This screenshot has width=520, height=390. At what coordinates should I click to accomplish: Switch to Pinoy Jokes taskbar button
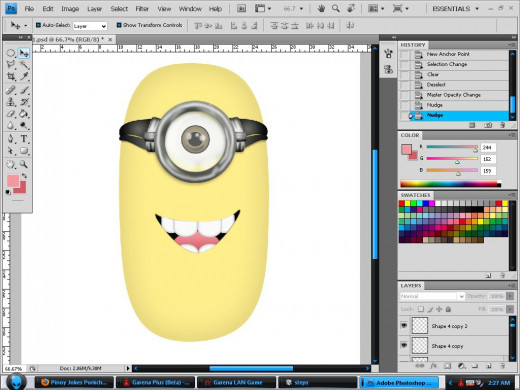pyautogui.click(x=74, y=382)
